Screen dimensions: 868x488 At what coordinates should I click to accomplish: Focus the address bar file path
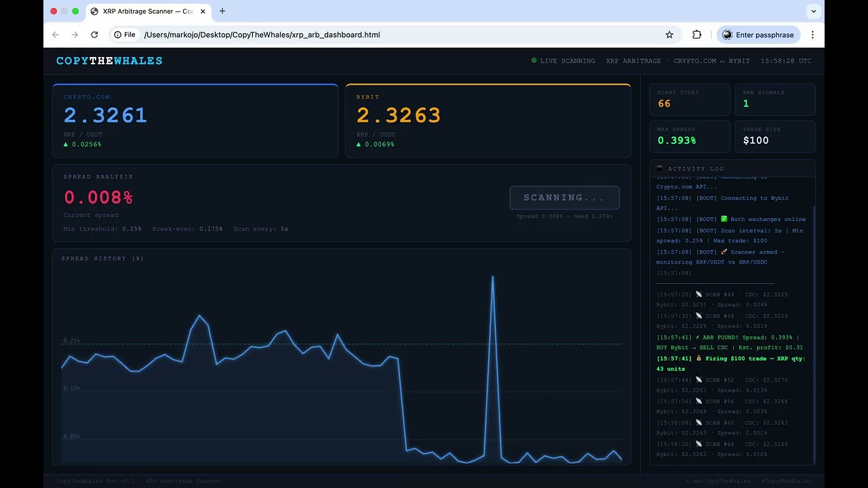click(x=262, y=35)
